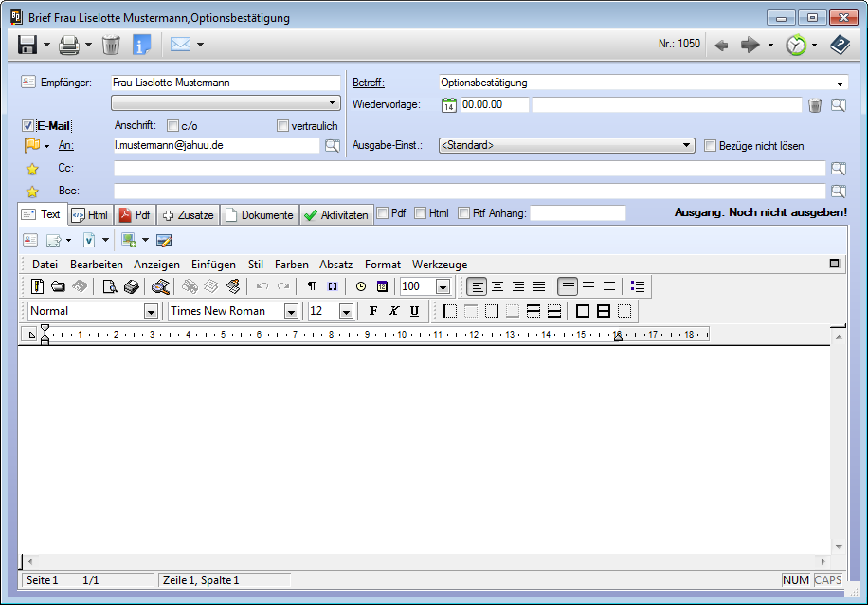Image resolution: width=868 pixels, height=605 pixels.
Task: Click the save floppy disk icon
Action: pos(27,44)
